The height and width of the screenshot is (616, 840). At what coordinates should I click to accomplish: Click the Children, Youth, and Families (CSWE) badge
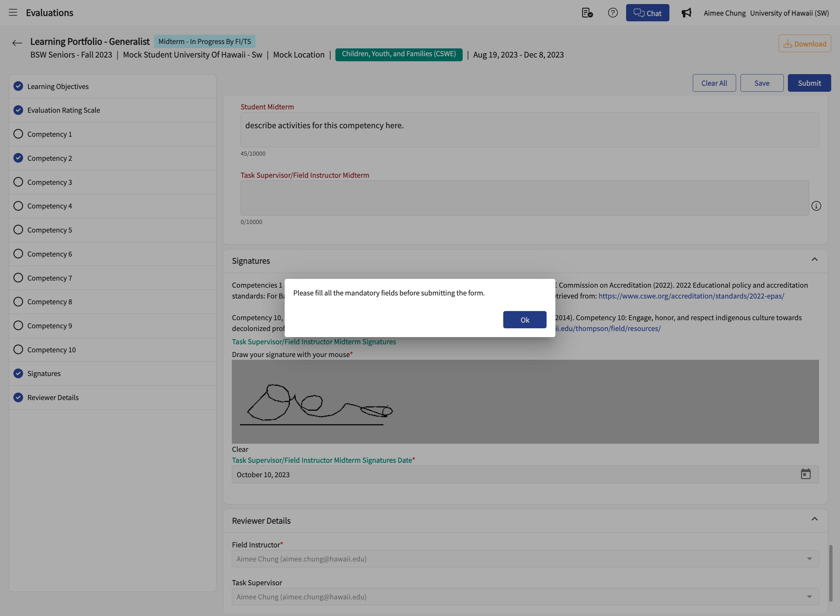(x=399, y=54)
